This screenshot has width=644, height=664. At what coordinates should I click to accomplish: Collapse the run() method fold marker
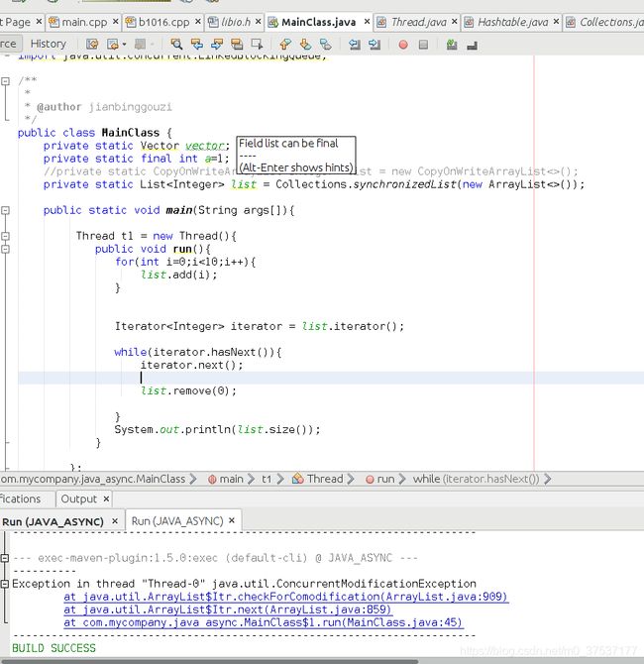click(5, 249)
